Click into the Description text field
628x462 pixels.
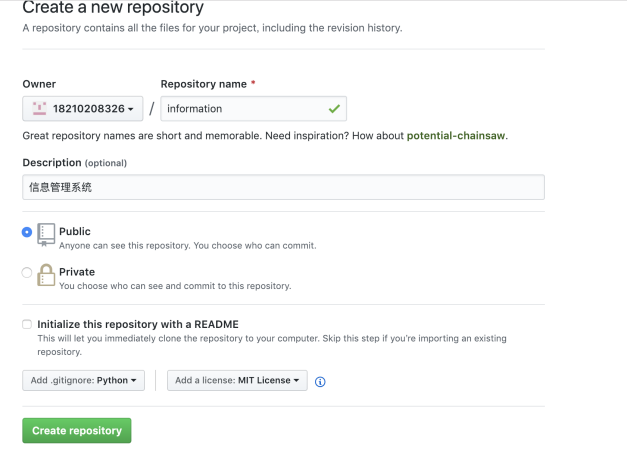tap(283, 187)
